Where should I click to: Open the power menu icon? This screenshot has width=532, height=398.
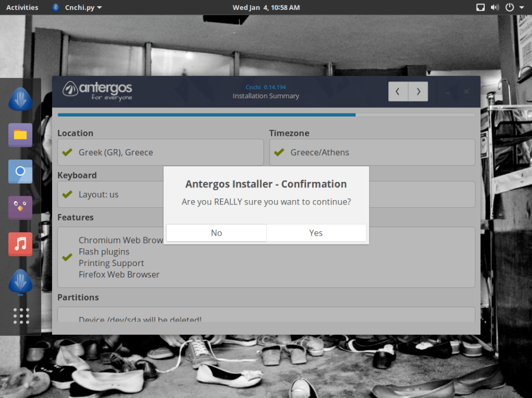tap(510, 7)
